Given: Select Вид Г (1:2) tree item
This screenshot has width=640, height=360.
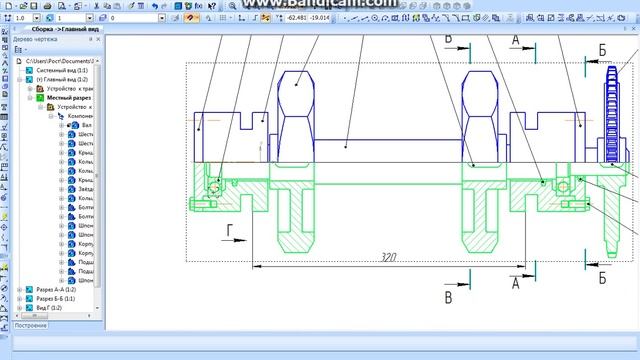Looking at the screenshot, I should pyautogui.click(x=49, y=308).
